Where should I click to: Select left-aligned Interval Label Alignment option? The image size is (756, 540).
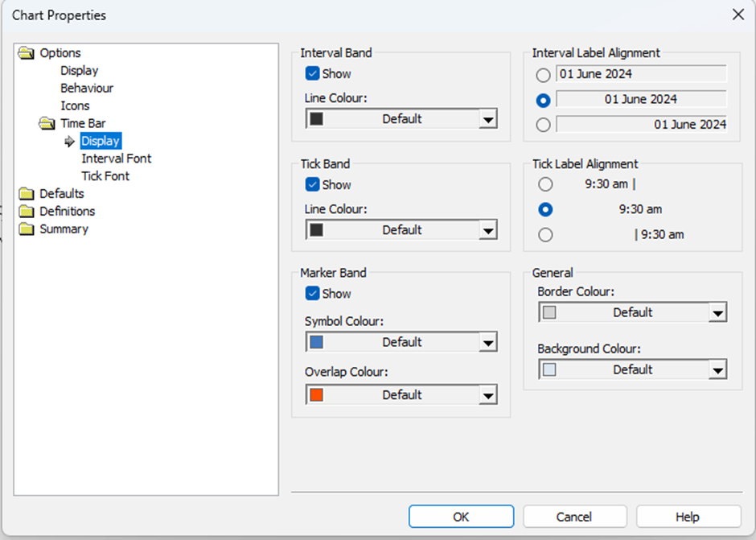(544, 73)
